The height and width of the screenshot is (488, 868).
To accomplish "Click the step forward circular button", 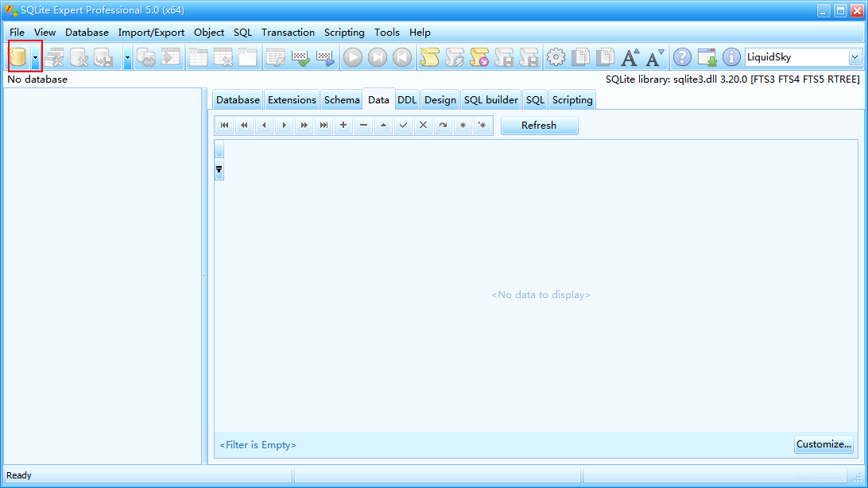I will (x=378, y=57).
